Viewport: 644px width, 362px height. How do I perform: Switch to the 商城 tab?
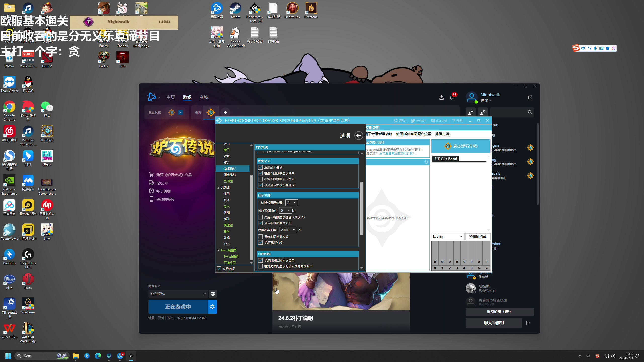pos(204,97)
